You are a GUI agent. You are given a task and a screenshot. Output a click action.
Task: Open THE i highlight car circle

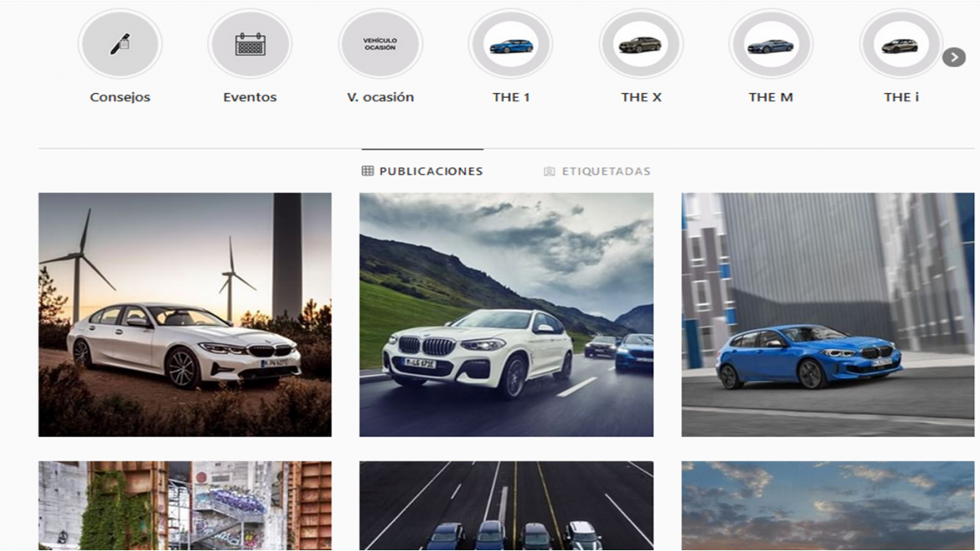pyautogui.click(x=900, y=44)
